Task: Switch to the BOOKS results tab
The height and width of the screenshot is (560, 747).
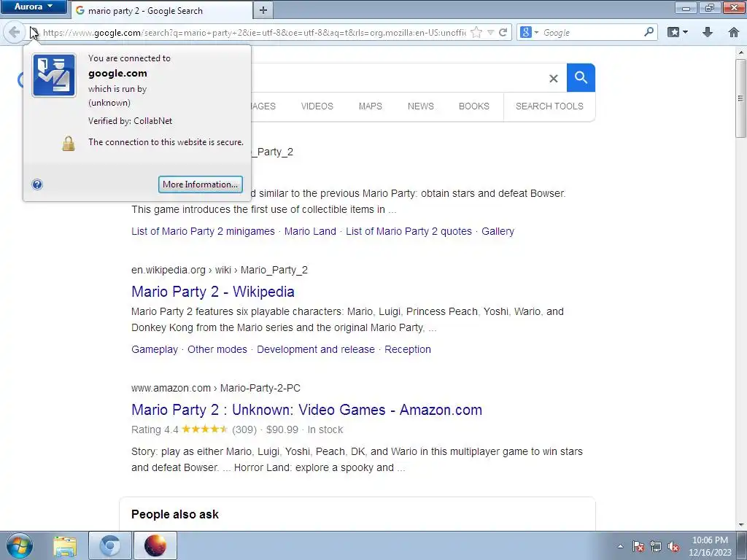Action: click(474, 106)
